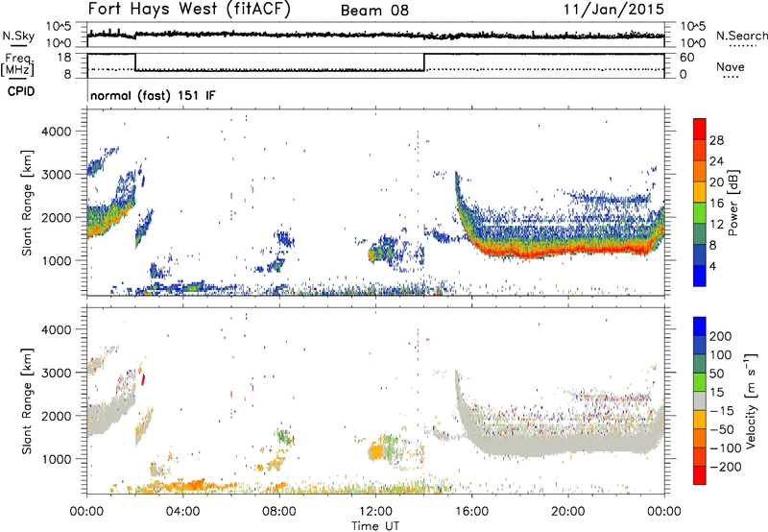Click the "12:00" time tick label

coord(375,512)
